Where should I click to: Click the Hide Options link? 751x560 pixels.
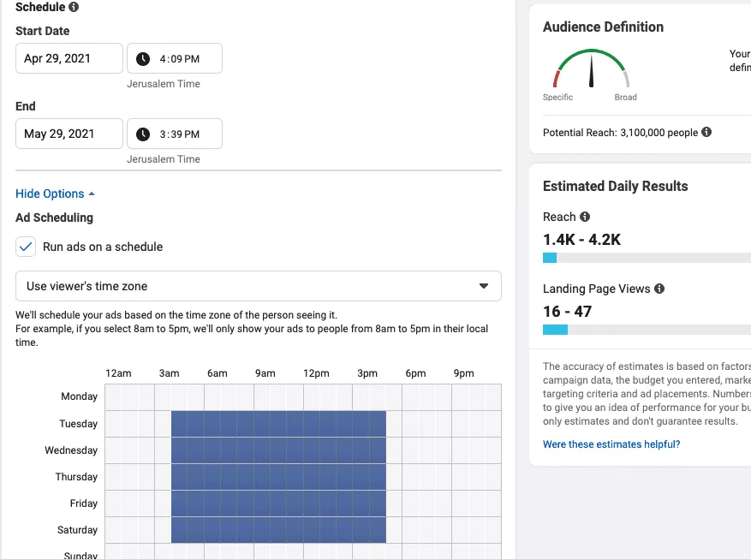(x=50, y=194)
